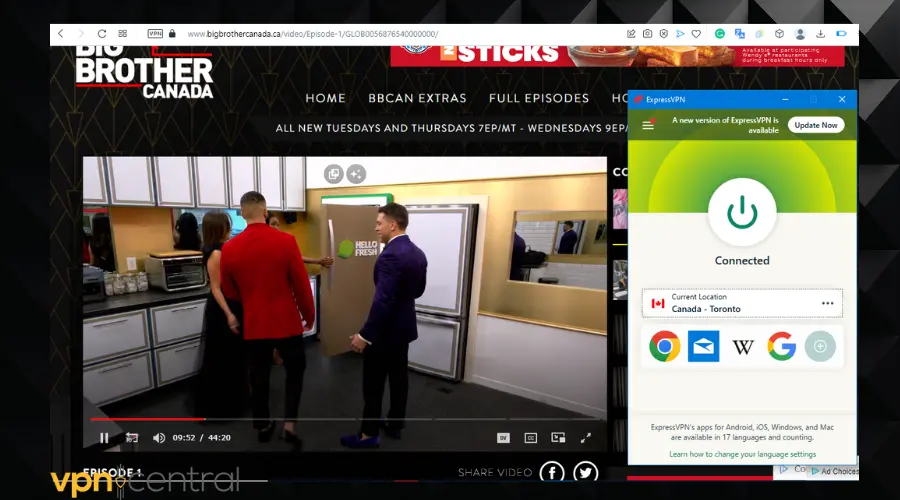Click learn how to change language settings
The height and width of the screenshot is (500, 900).
click(742, 454)
